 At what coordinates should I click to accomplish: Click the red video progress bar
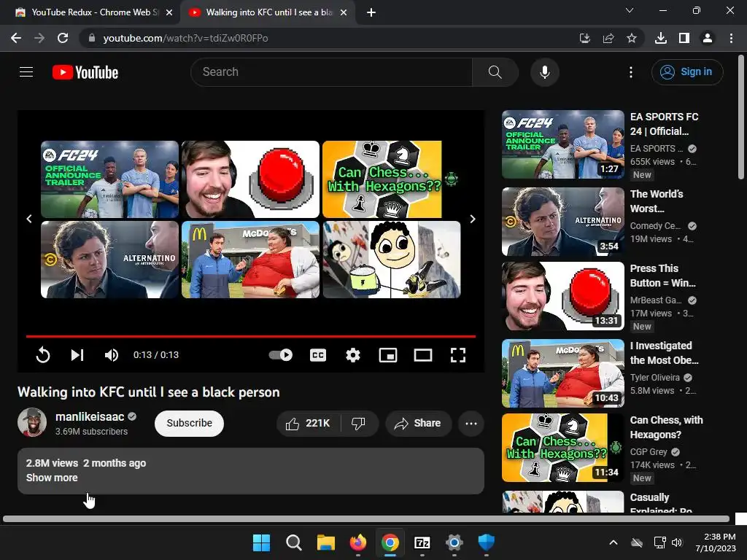(x=251, y=336)
